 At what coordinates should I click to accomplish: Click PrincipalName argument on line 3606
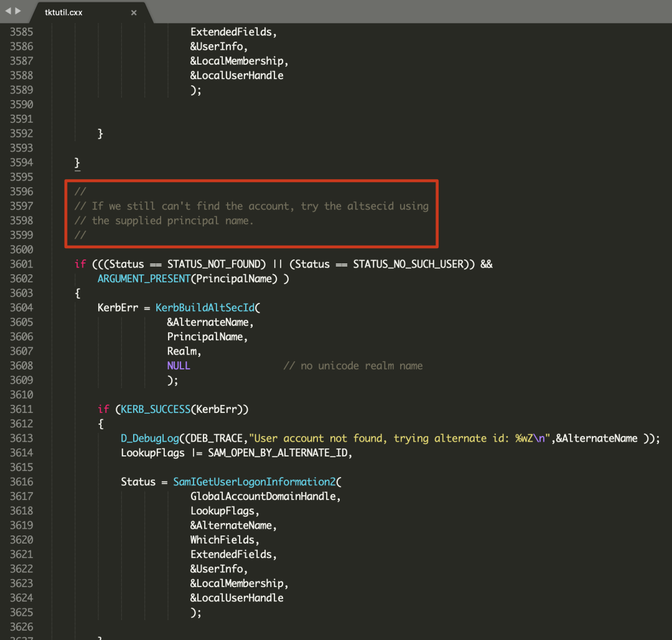205,336
